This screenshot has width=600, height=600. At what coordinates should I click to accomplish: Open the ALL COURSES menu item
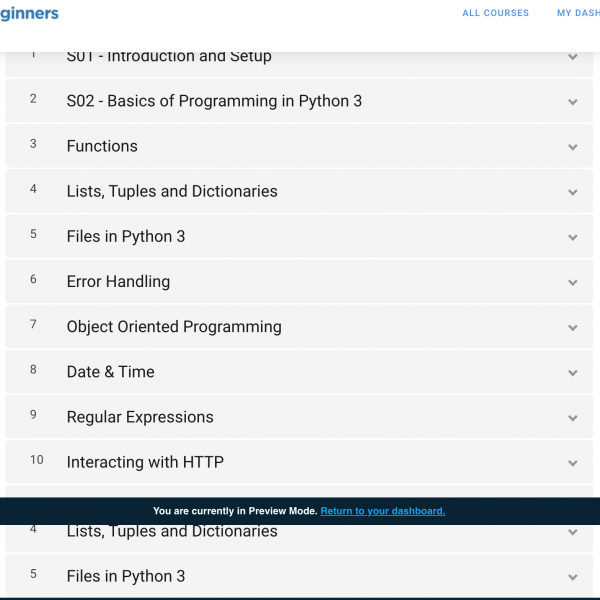(x=495, y=13)
